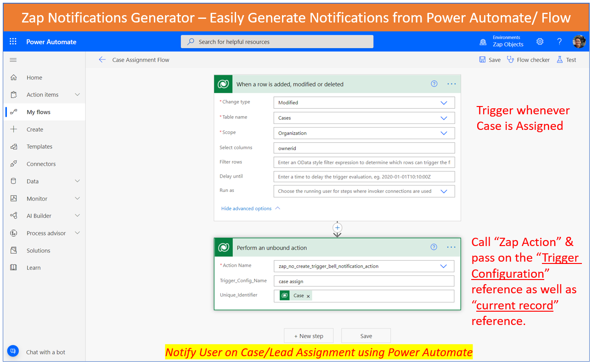
Task: Click the Select columns field with ownerid
Action: 364,148
